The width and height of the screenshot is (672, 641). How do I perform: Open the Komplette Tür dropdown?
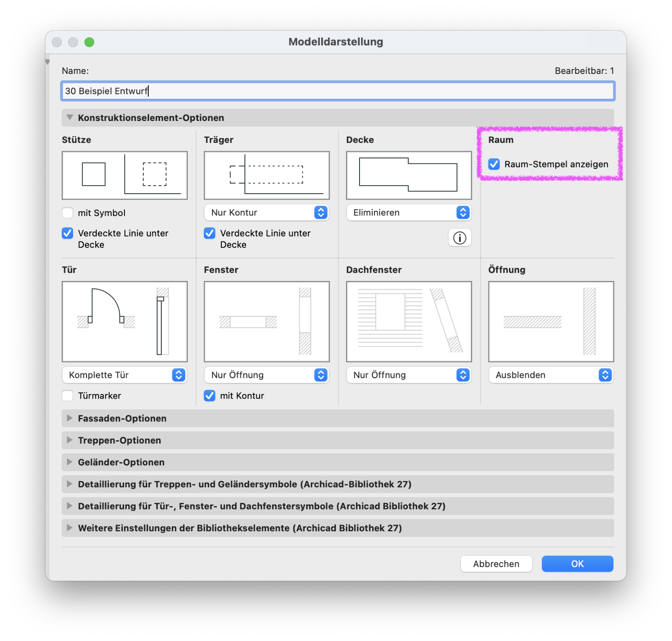click(x=124, y=375)
